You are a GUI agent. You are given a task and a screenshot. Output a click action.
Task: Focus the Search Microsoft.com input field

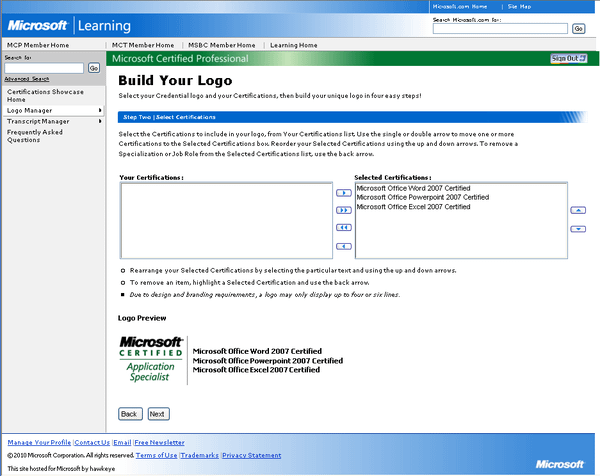(x=500, y=29)
